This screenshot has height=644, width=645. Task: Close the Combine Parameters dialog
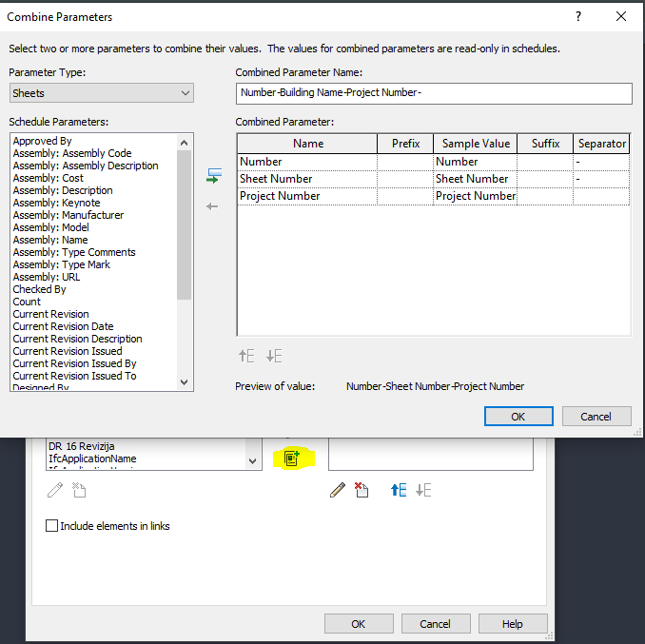tap(621, 16)
